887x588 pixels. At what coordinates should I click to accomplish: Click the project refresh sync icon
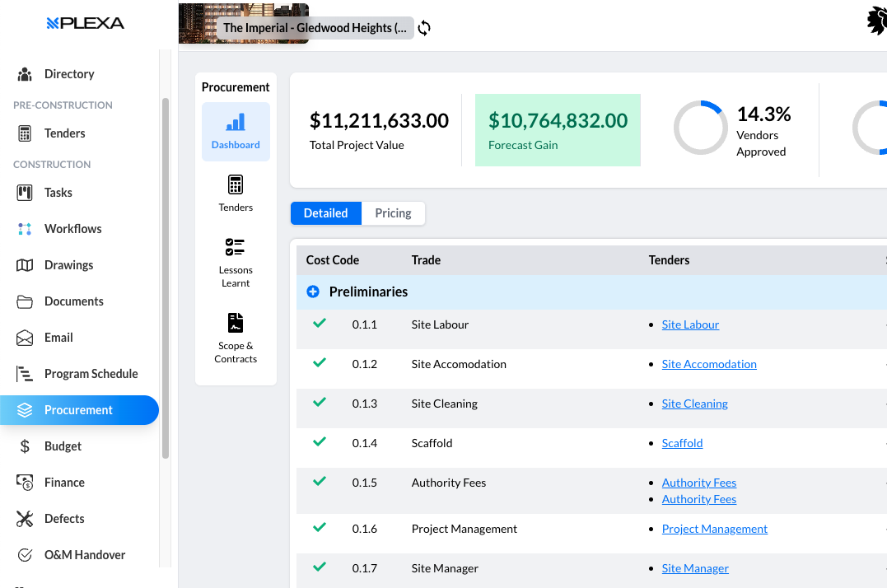point(424,28)
